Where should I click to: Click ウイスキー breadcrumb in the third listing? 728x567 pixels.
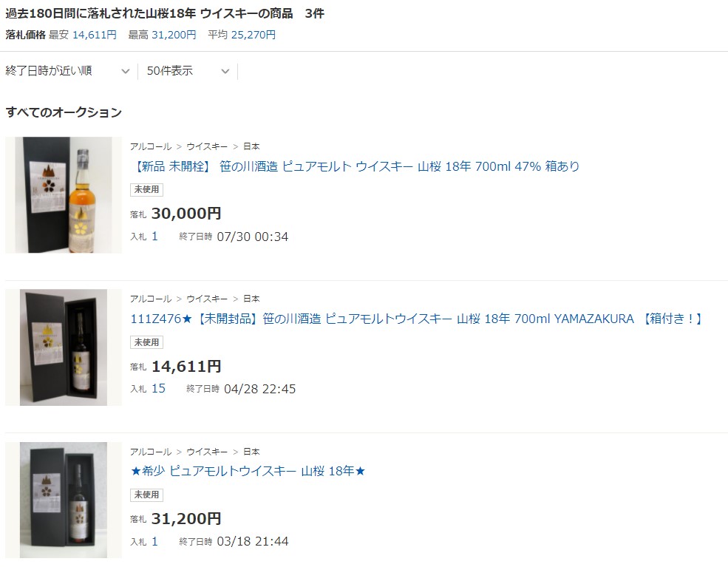pyautogui.click(x=207, y=452)
